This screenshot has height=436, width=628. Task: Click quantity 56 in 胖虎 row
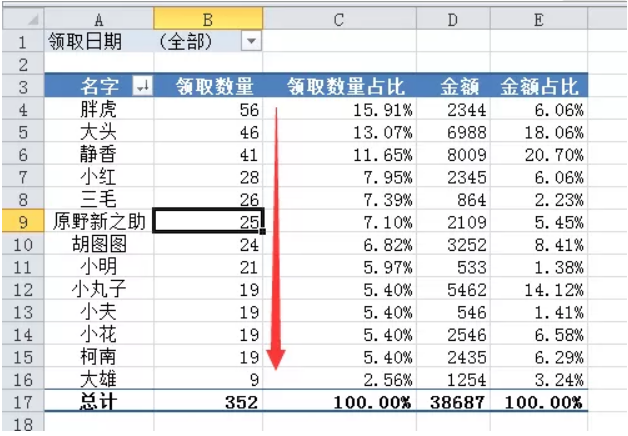pyautogui.click(x=208, y=109)
